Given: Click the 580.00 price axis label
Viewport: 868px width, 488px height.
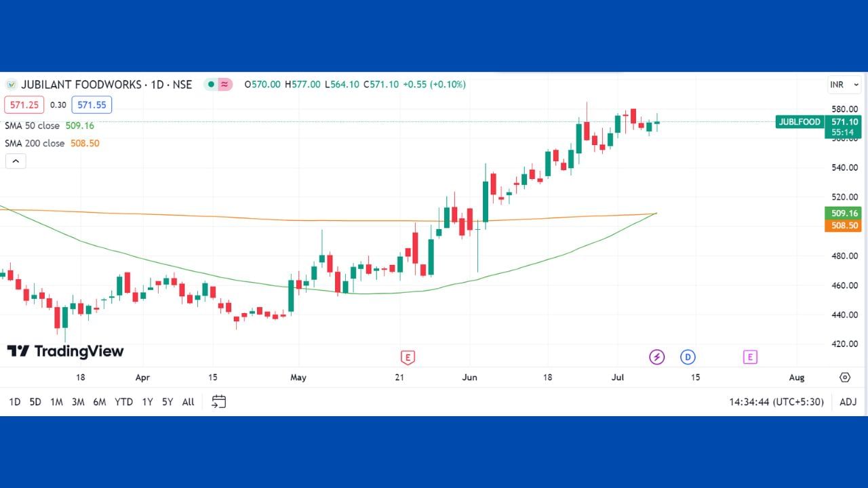Looking at the screenshot, I should click(845, 109).
